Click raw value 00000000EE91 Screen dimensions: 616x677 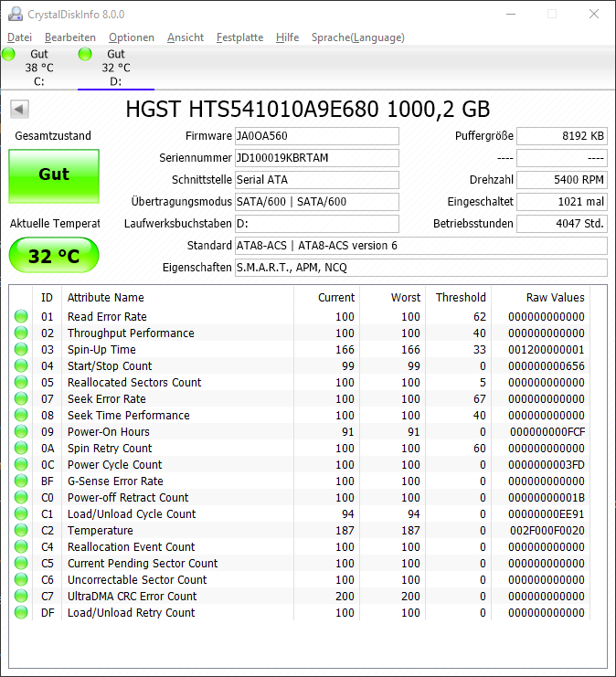[x=547, y=514]
